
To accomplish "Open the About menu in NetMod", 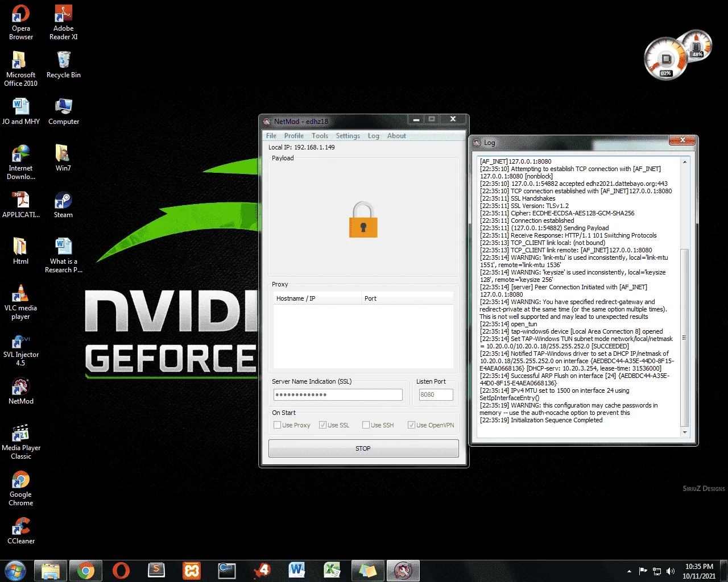I will pos(396,136).
